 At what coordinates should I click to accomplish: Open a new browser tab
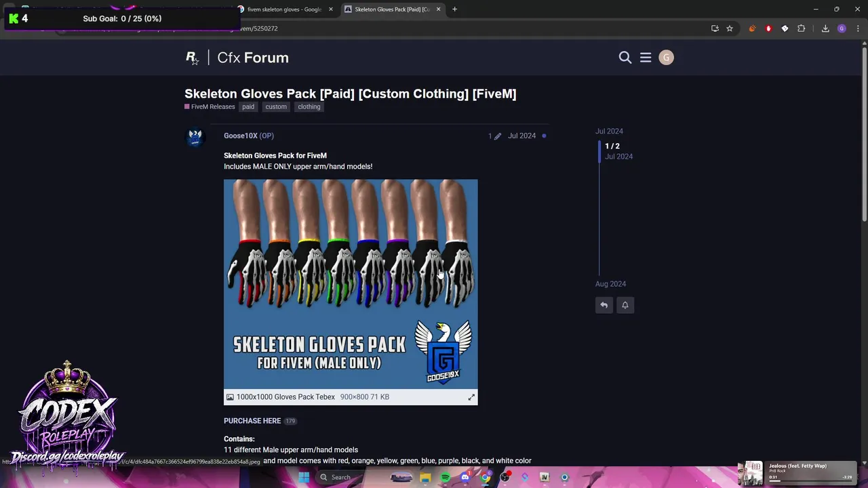tap(454, 9)
